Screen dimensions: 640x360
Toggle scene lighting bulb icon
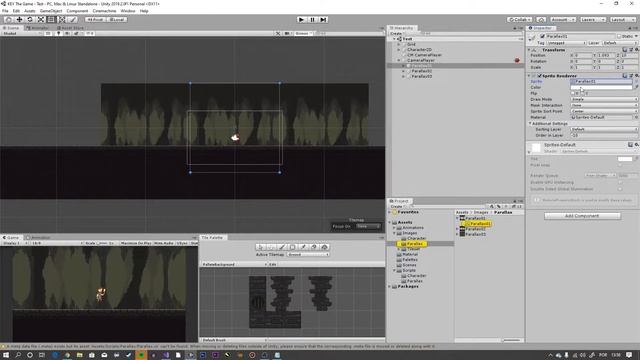(x=58, y=33)
